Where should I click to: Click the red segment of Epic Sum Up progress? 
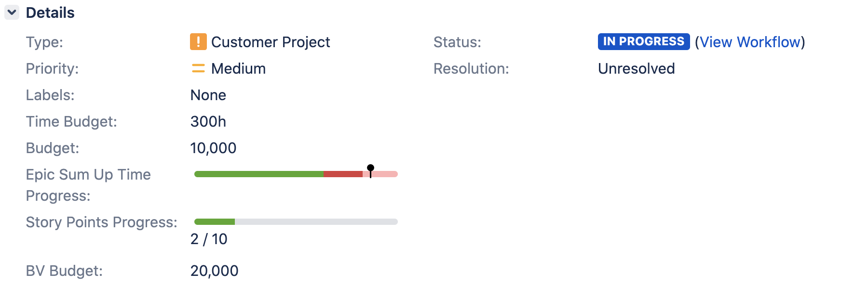click(x=342, y=173)
